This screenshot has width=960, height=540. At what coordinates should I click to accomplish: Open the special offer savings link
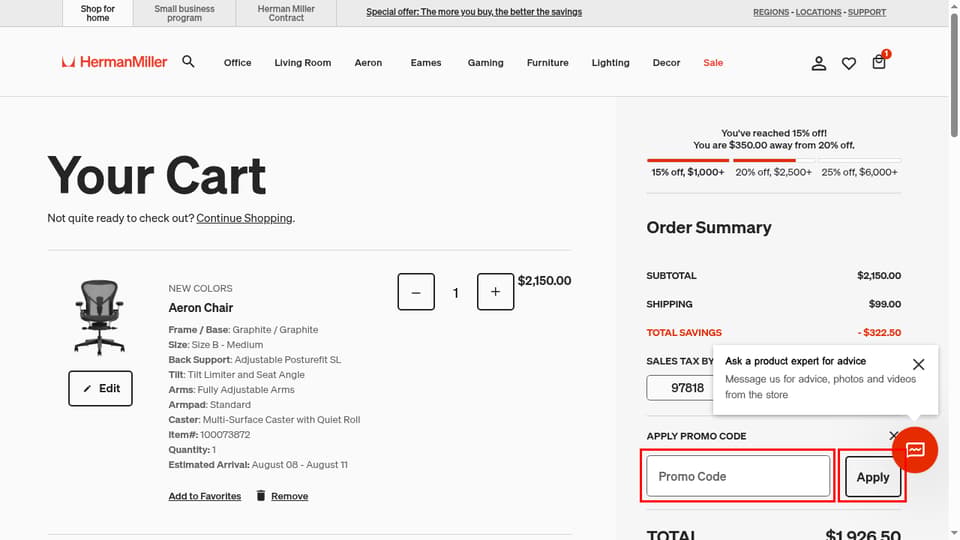(474, 12)
